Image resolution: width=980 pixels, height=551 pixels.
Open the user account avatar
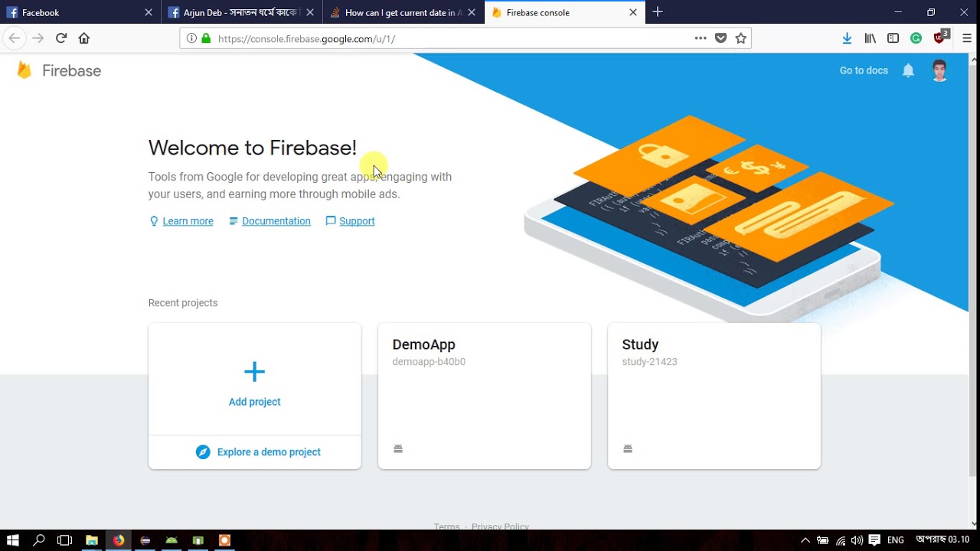(939, 70)
